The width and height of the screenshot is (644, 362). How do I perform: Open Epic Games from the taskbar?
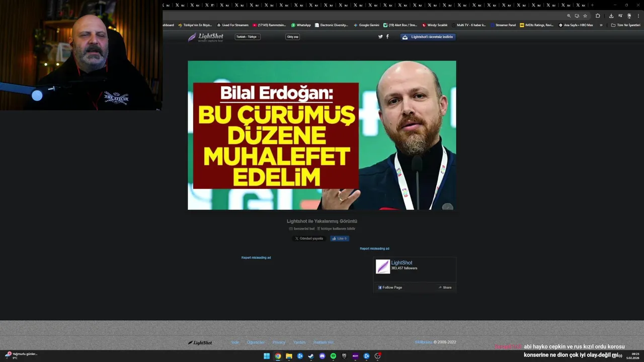[344, 356]
